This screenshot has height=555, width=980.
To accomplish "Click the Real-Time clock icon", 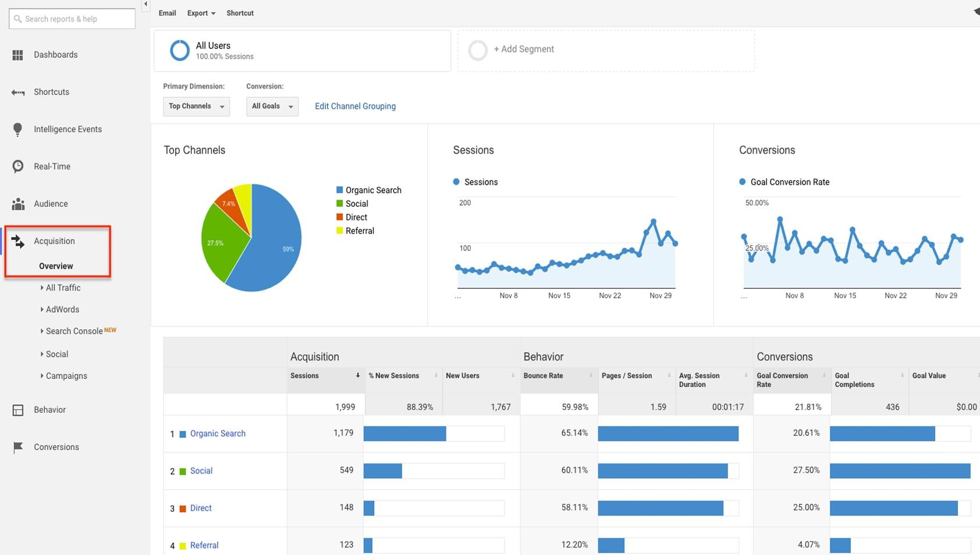I will 17,166.
